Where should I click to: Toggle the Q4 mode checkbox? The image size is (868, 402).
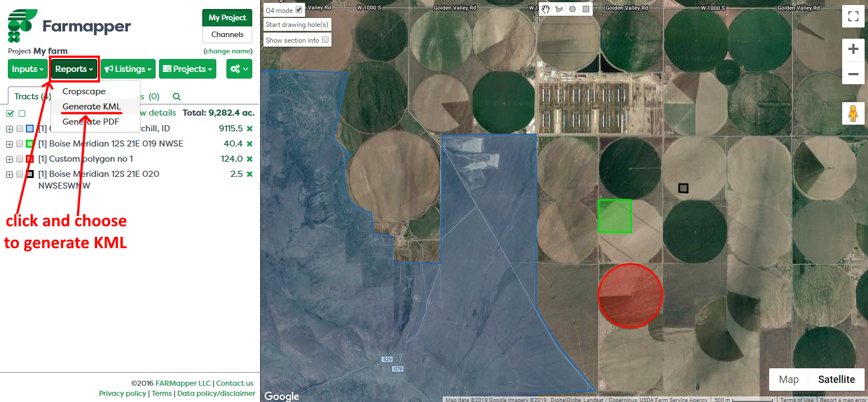coord(299,10)
